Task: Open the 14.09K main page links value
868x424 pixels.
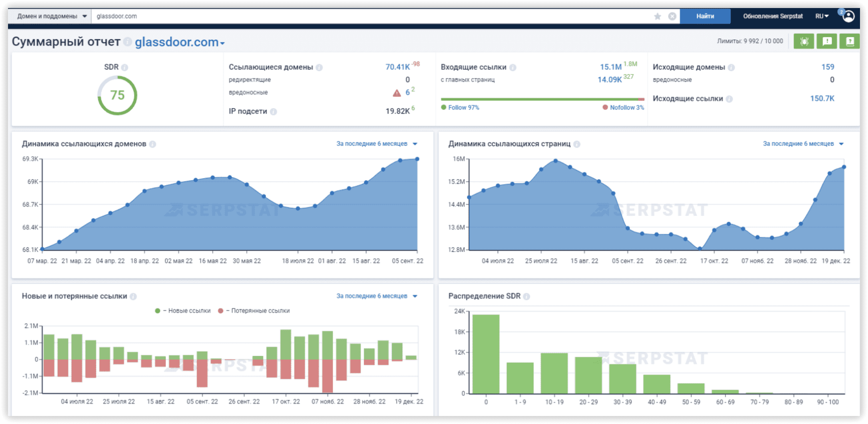Action: [x=609, y=80]
